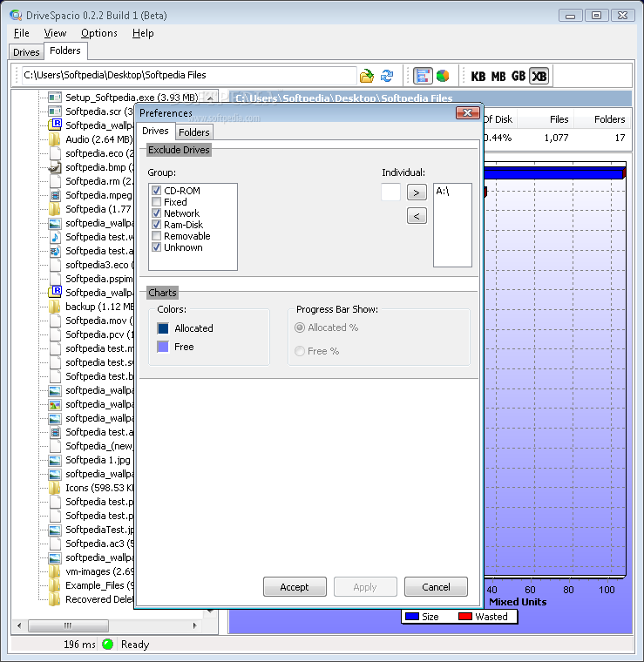
Task: Click the SoftpediaTest.jpg image icon
Action: pyautogui.click(x=55, y=530)
